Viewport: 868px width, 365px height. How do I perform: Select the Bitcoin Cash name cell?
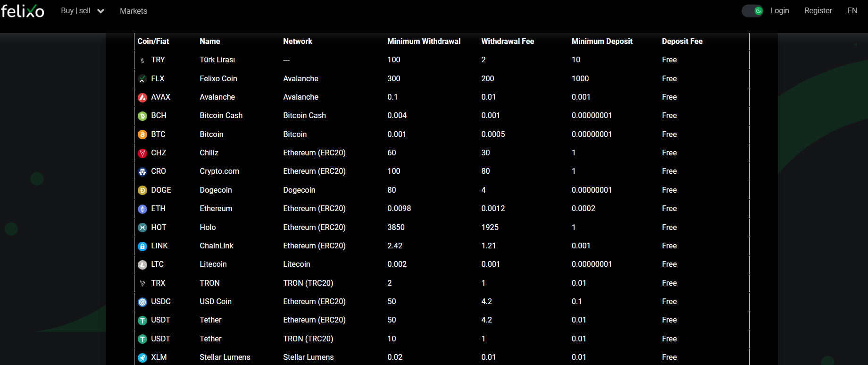[221, 115]
